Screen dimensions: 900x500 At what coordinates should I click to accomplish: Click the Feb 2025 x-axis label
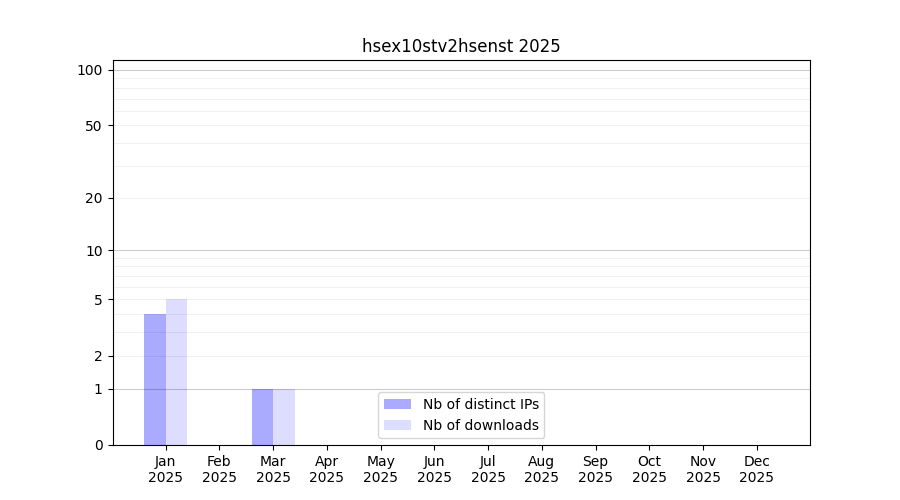click(x=219, y=469)
